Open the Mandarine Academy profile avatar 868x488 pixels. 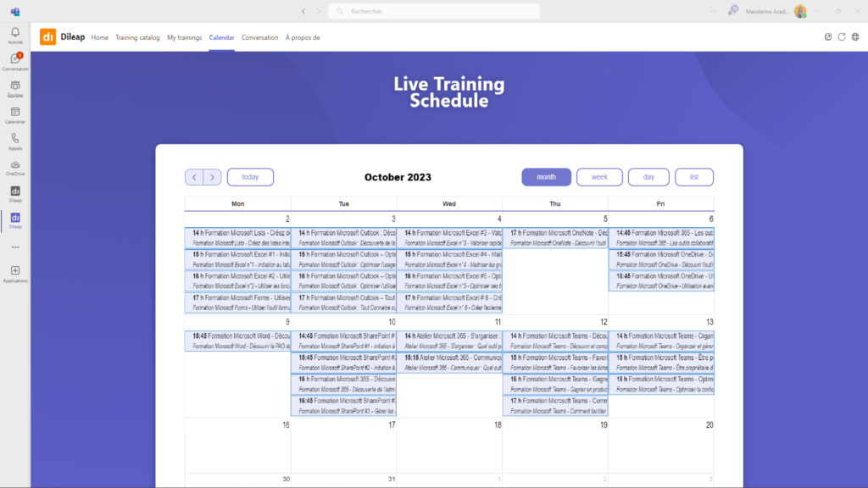click(800, 11)
